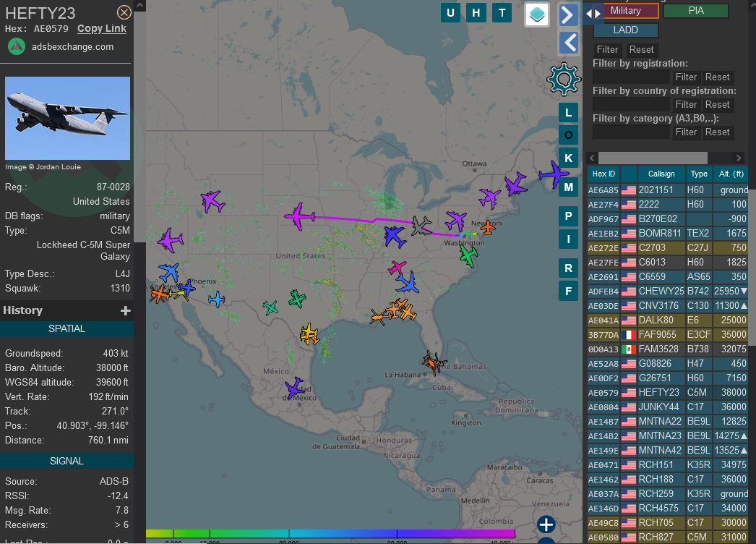756x544 pixels.
Task: Toggle the P map button
Action: pos(569,216)
